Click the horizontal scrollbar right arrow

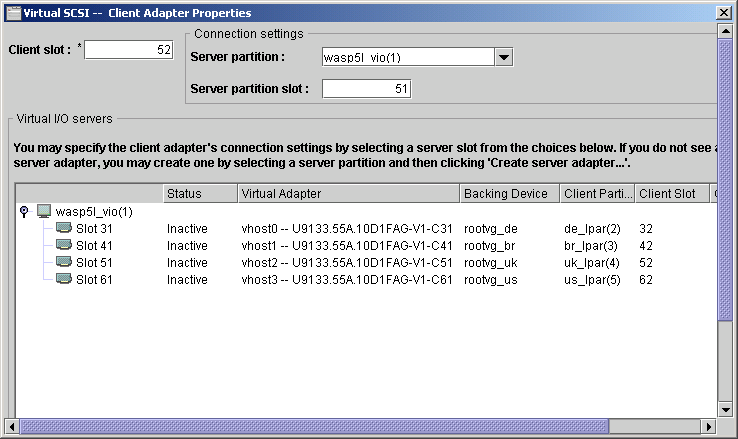(x=708, y=427)
